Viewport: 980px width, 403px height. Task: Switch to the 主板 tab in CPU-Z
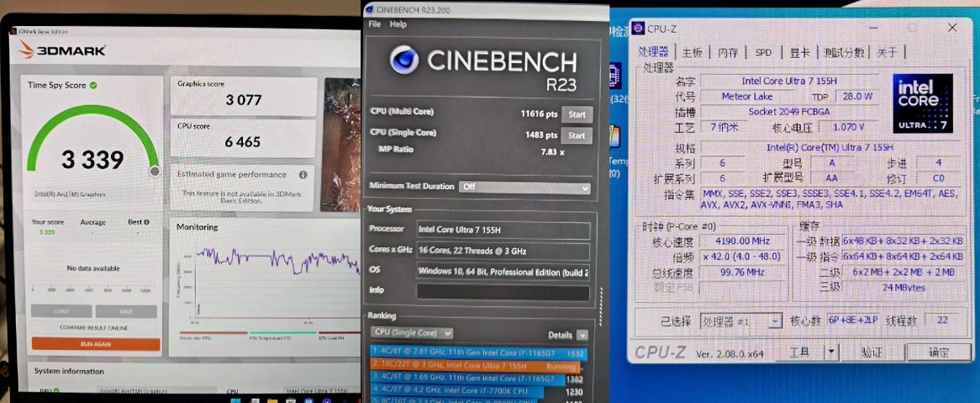click(x=692, y=52)
